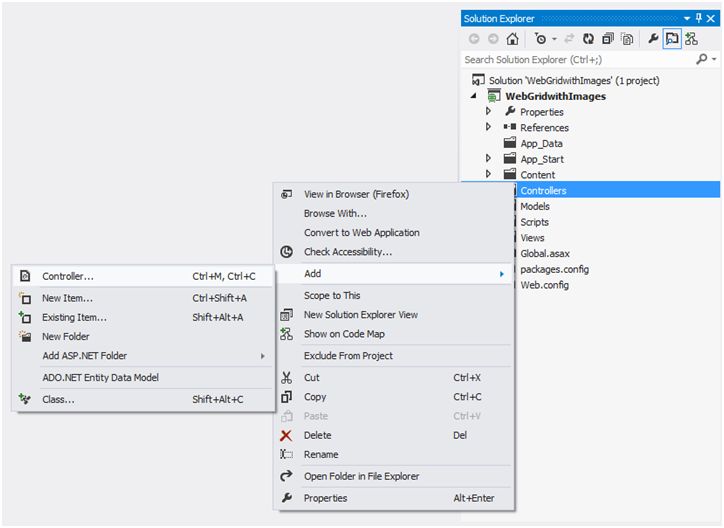This screenshot has width=724, height=528.
Task: Toggle the Solution Explorer auto-hide pin
Action: tap(699, 18)
